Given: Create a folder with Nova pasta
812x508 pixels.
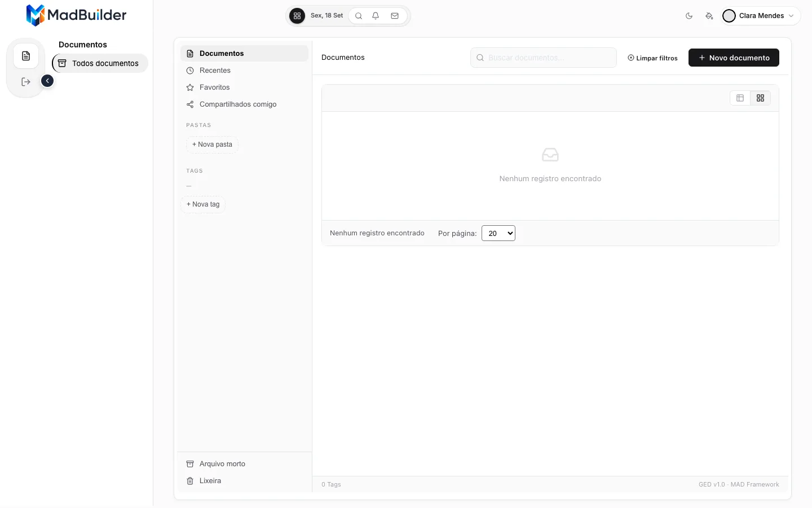Looking at the screenshot, I should tap(212, 144).
